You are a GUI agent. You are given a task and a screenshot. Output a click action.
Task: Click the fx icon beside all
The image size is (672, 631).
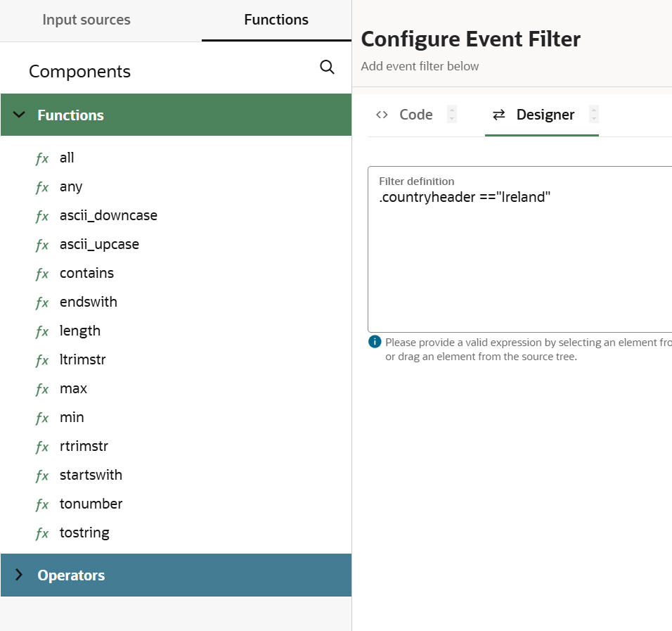click(42, 158)
